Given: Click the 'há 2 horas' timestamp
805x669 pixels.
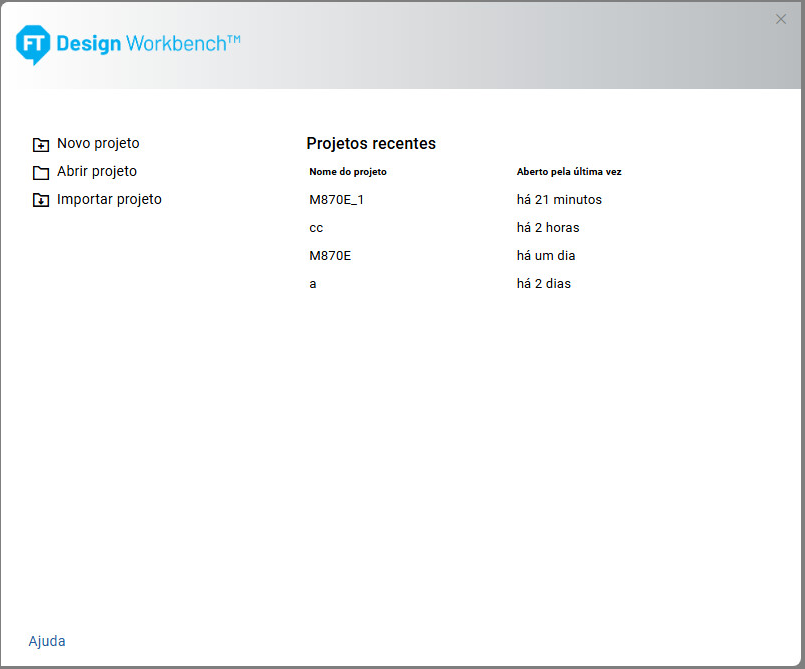Looking at the screenshot, I should pos(548,228).
